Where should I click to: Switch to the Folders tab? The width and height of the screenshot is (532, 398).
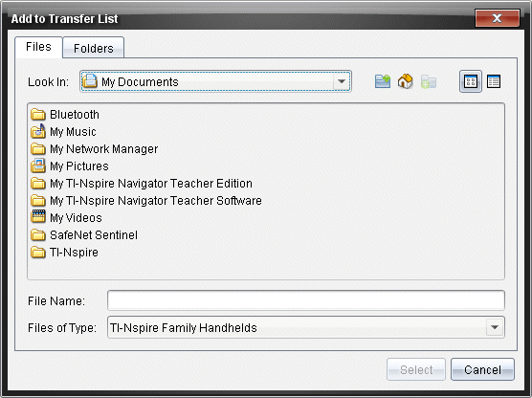tap(94, 48)
